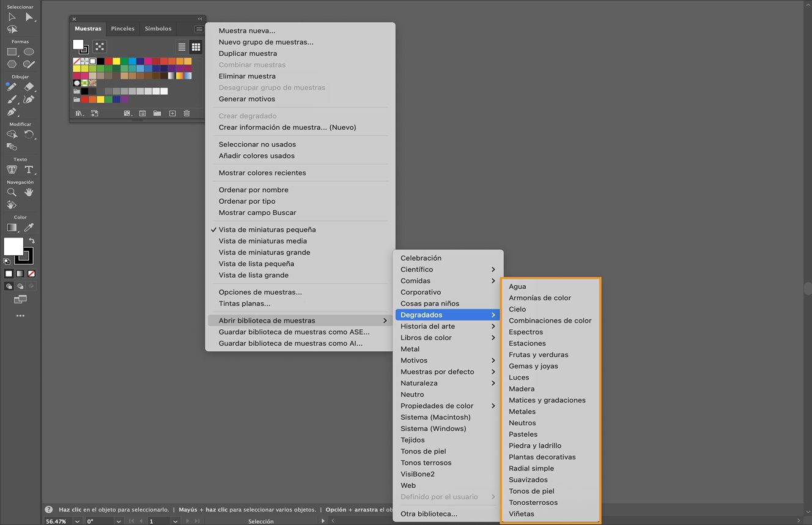Image resolution: width=812 pixels, height=525 pixels.
Task: Choose the Touch Type tool
Action: coord(12,169)
